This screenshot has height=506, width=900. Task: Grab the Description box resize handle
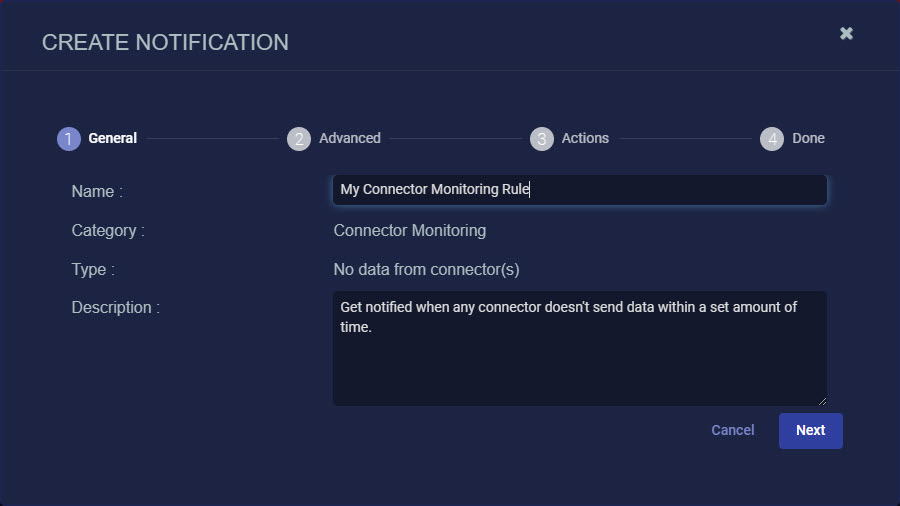pos(822,400)
